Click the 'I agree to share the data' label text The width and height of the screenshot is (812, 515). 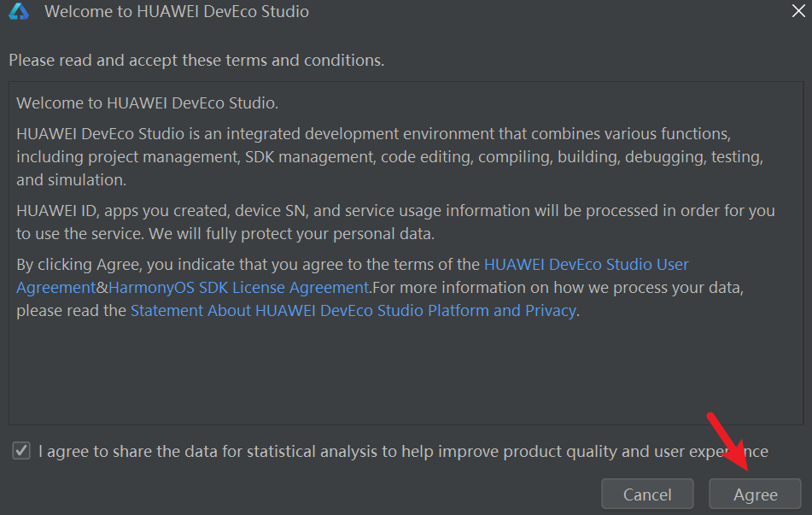pyautogui.click(x=403, y=451)
